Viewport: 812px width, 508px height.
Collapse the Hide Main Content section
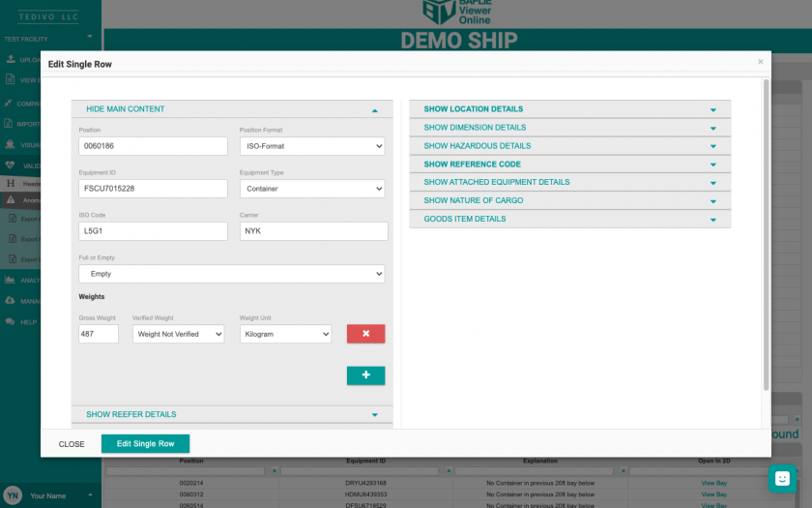point(232,108)
